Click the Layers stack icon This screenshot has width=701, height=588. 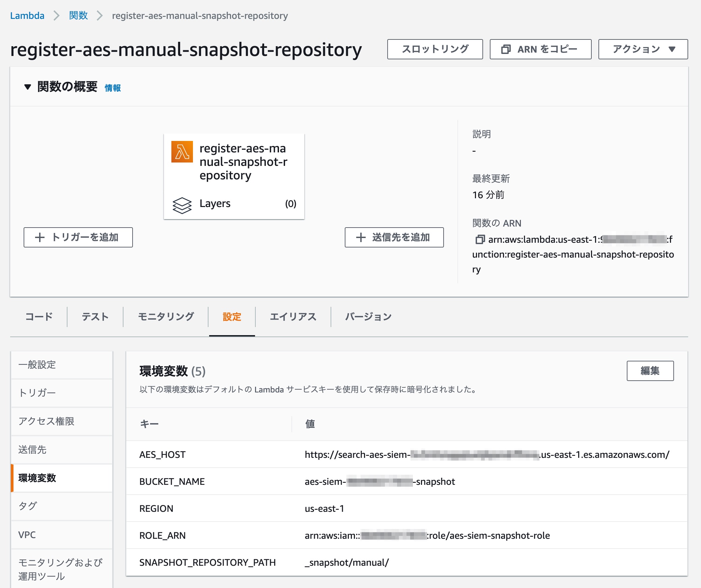click(x=182, y=205)
